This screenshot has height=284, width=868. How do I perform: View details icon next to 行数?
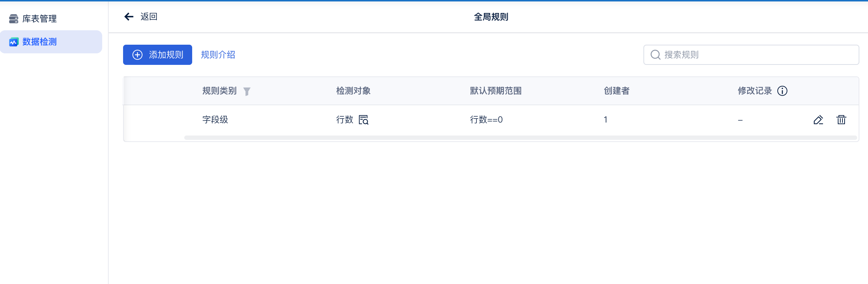(x=364, y=120)
